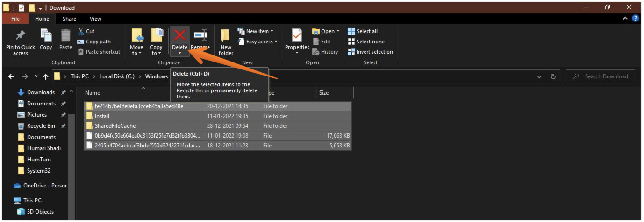Click the refresh icon in address bar
The image size is (644, 222).
tap(553, 76)
